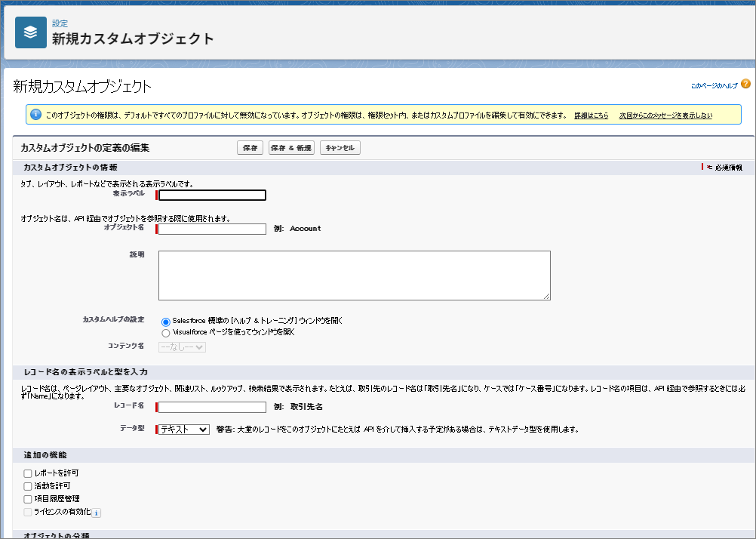Click the blue info icon in yellow banner
The height and width of the screenshot is (539, 756).
point(35,115)
